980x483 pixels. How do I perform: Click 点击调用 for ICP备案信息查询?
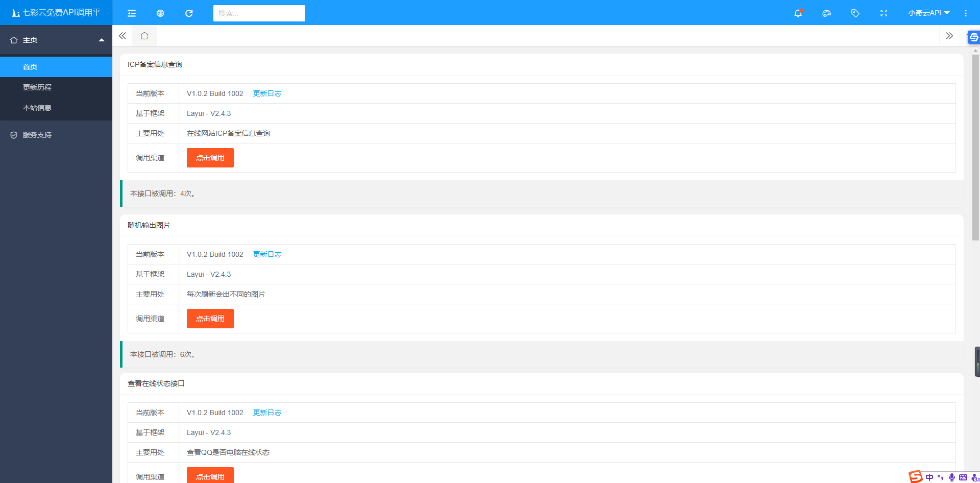pos(210,158)
